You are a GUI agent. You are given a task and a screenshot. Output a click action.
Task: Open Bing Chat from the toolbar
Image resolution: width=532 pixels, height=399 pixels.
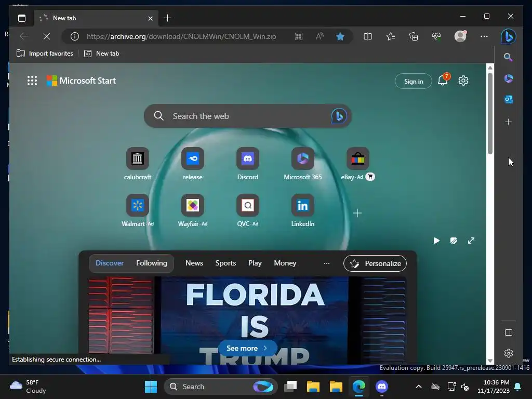[508, 36]
